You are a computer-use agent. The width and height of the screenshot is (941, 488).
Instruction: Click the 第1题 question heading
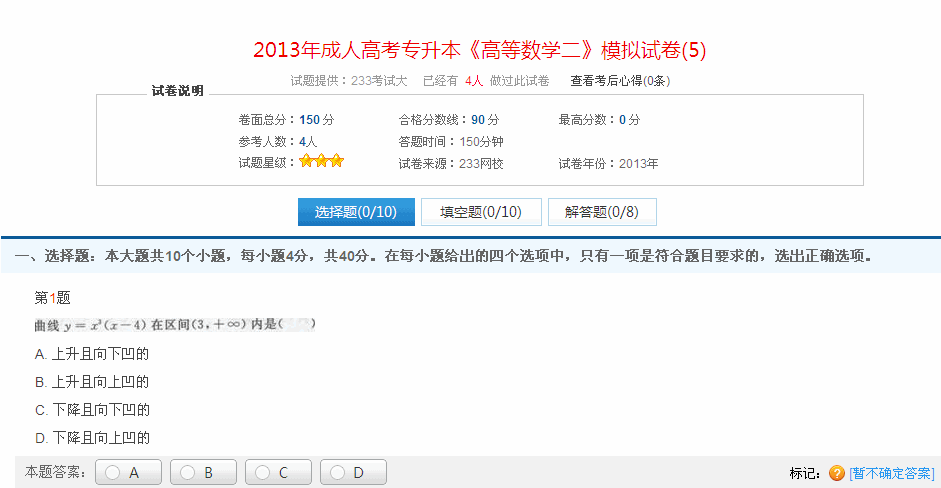(53, 297)
